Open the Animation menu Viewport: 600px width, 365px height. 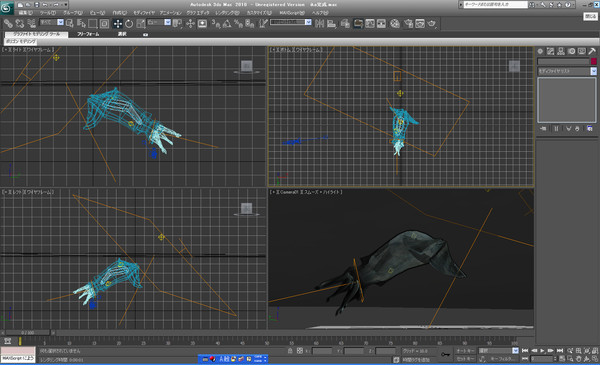click(171, 13)
